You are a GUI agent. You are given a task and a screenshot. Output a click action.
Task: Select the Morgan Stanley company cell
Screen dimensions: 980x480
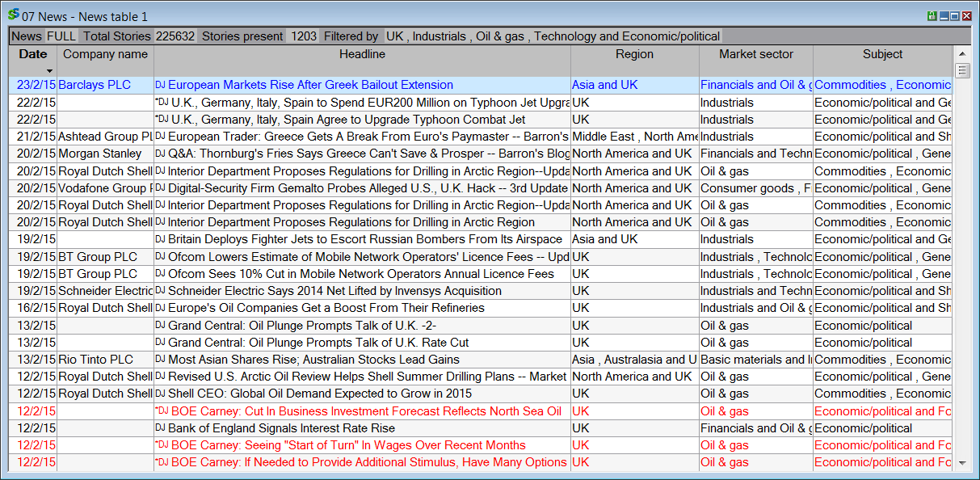105,154
